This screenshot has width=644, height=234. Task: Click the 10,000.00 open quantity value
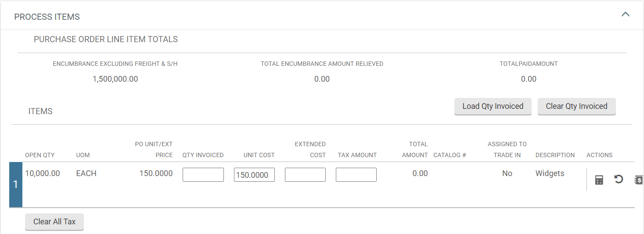coord(43,173)
